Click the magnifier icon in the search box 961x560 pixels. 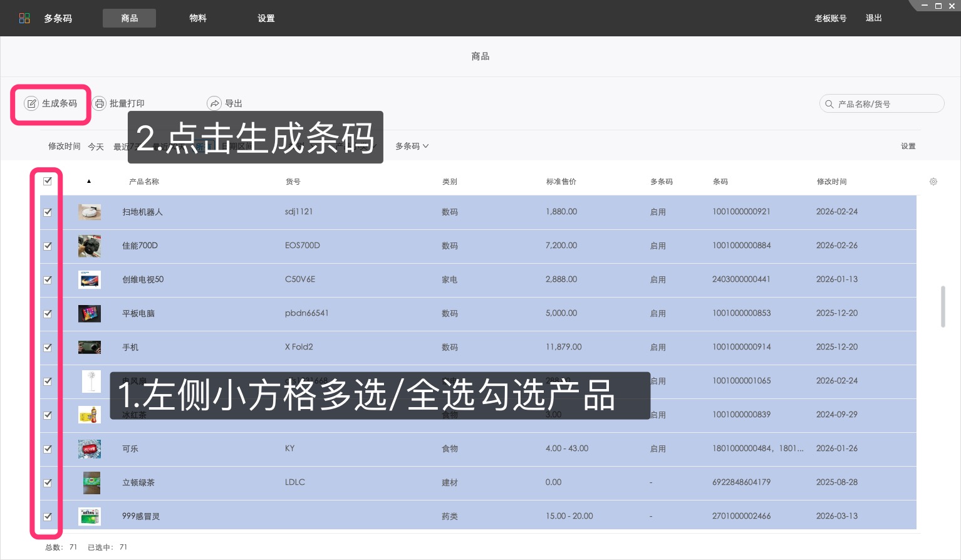tap(829, 103)
